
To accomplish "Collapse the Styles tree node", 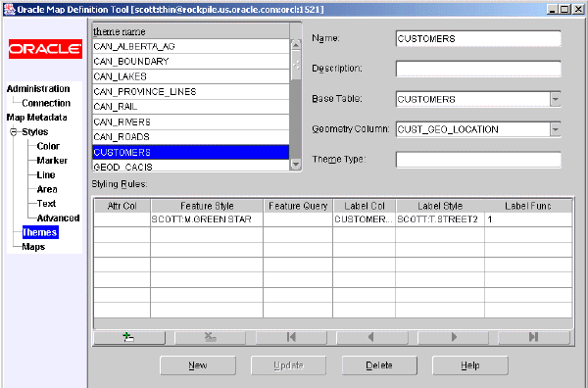I will 14,132.
